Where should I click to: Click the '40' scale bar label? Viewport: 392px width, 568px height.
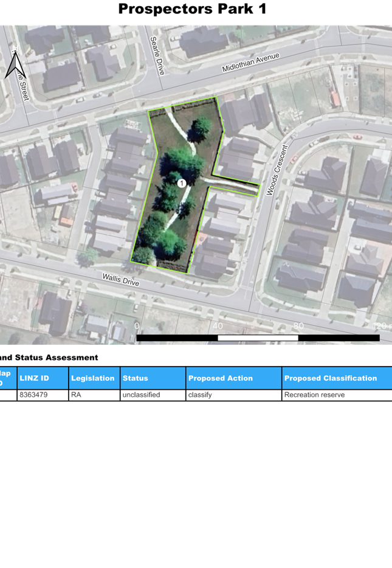click(x=217, y=326)
